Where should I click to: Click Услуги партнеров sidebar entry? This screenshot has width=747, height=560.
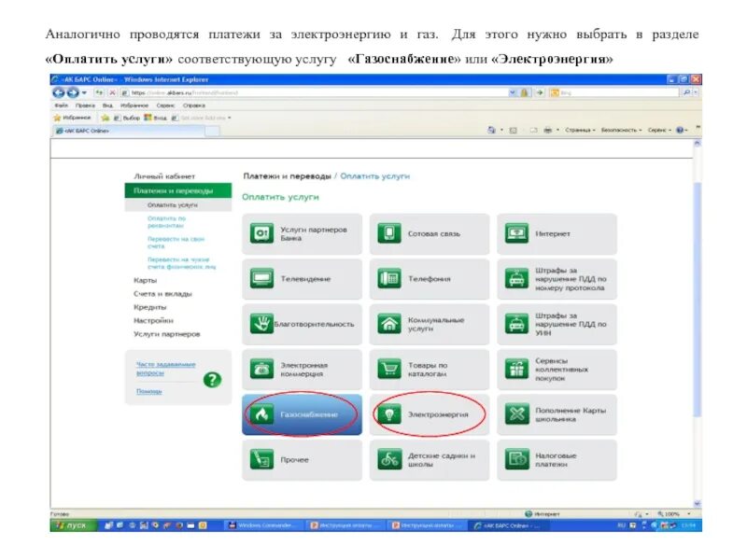pos(167,334)
